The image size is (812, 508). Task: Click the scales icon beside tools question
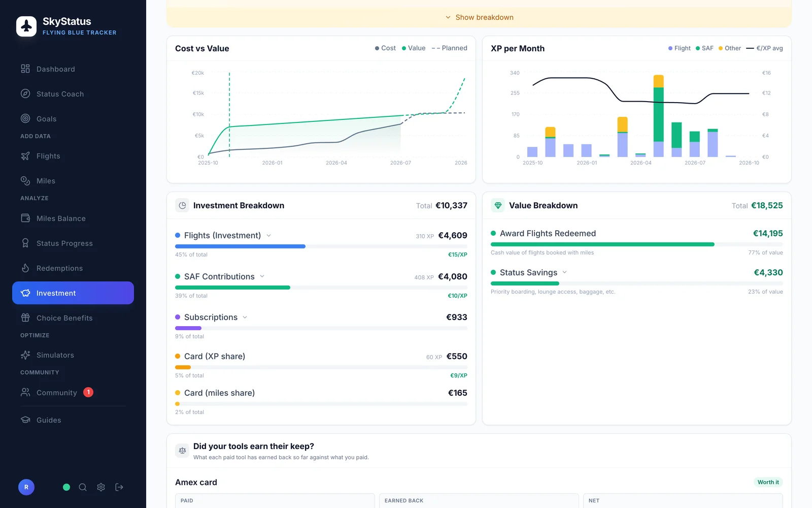tap(182, 451)
